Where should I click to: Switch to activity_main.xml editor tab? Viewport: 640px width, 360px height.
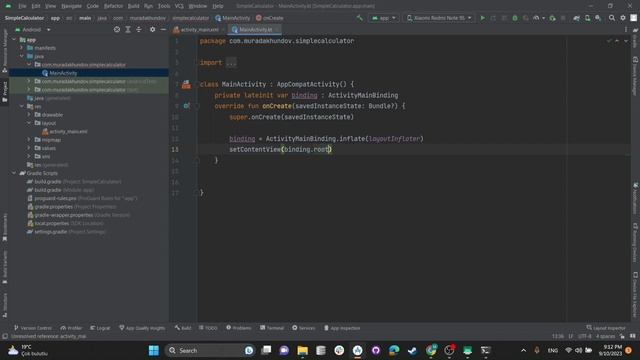tap(199, 30)
